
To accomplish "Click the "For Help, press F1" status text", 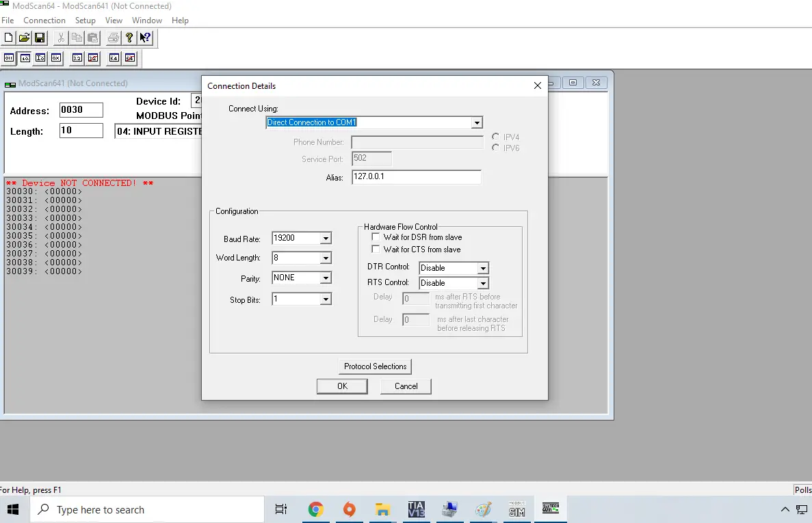I will [x=31, y=490].
